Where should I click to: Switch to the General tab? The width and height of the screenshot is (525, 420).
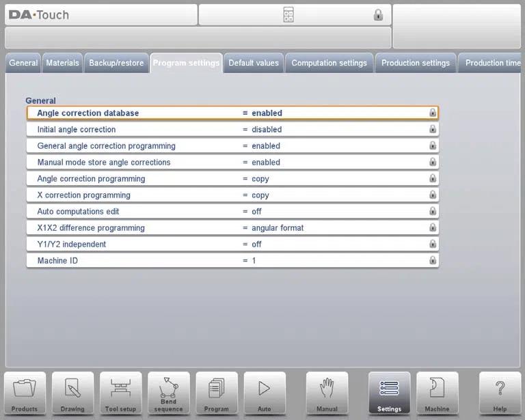point(23,63)
